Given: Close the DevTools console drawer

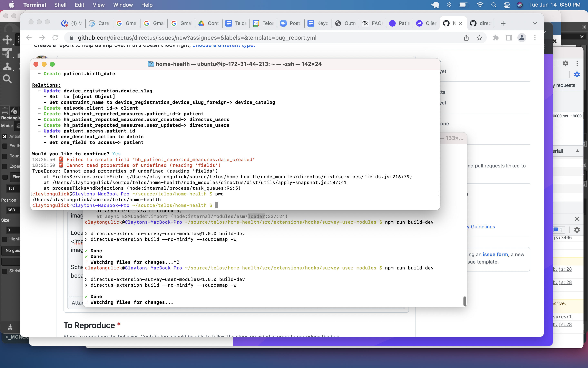Looking at the screenshot, I should tap(577, 219).
